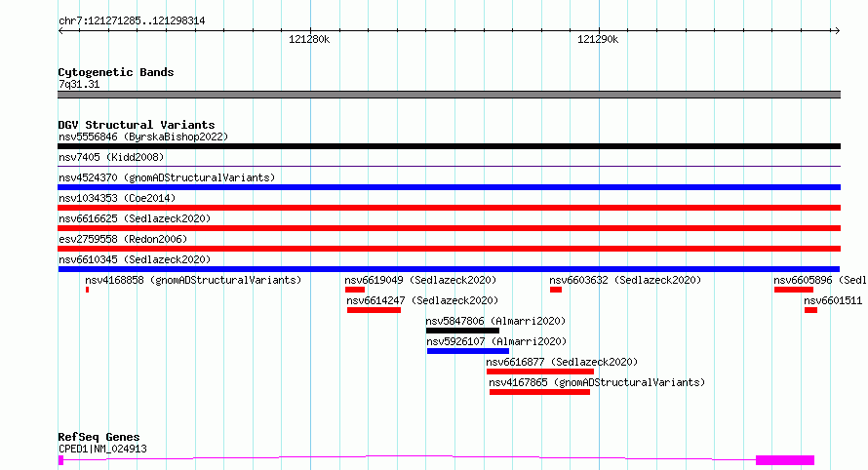Click nsv6616877 (Sedlazeck2020) label
Image resolution: width=868 pixels, height=470 pixels.
click(x=562, y=362)
